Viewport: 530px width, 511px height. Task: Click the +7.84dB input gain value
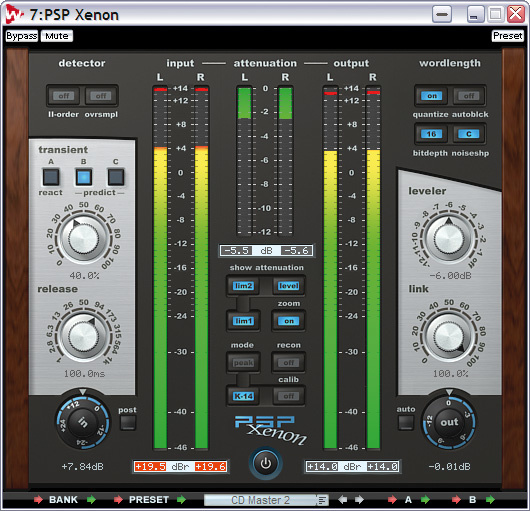[x=82, y=466]
